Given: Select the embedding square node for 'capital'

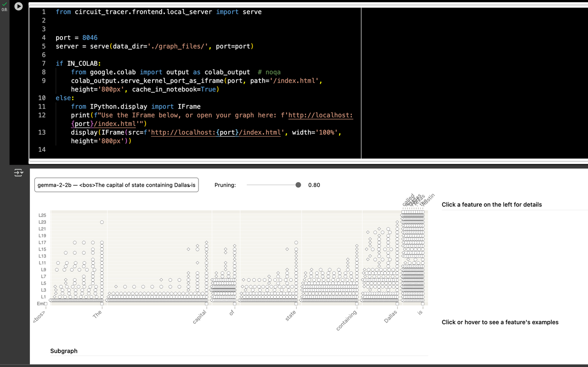Looking at the screenshot, I should coord(206,304).
